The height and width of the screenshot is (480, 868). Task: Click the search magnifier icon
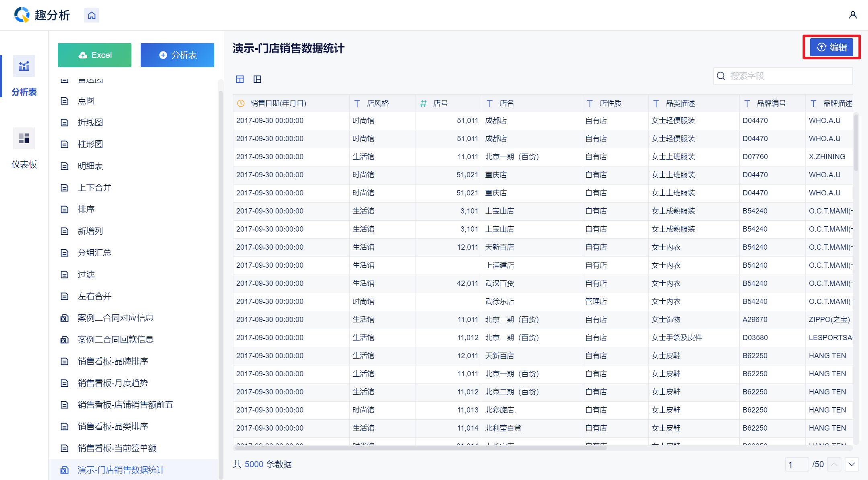[x=721, y=76]
